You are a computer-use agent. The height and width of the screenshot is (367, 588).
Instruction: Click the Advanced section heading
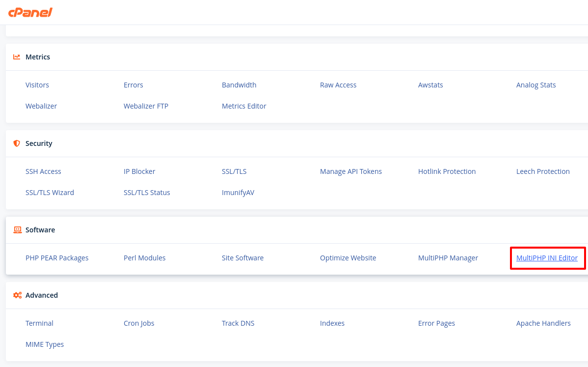point(42,295)
